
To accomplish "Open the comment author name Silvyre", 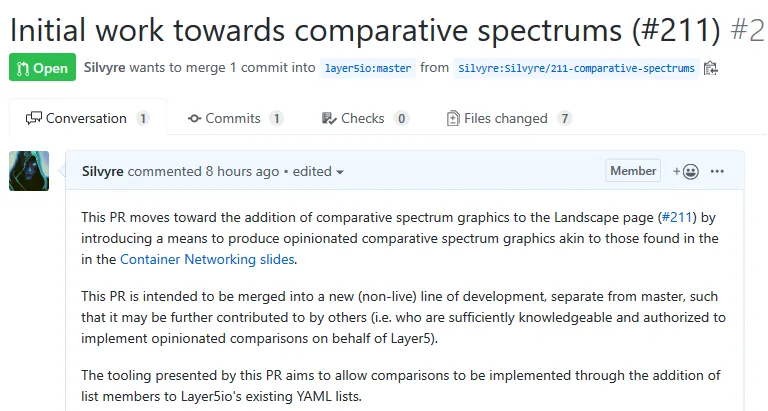I will (x=102, y=171).
